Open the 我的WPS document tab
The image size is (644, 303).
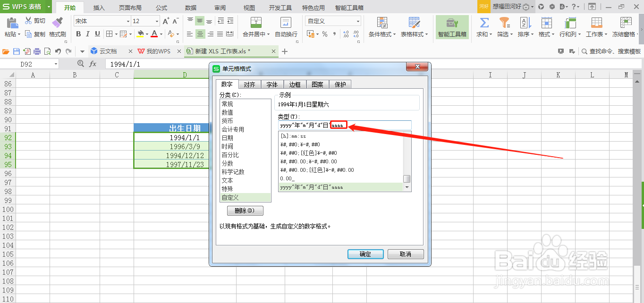pyautogui.click(x=158, y=51)
